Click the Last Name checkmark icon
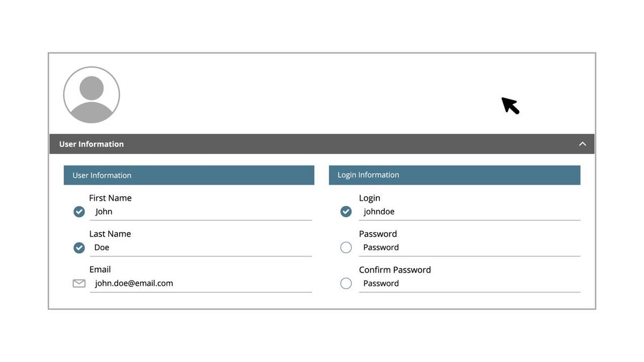Viewport: 644px width, 362px height. pyautogui.click(x=79, y=248)
